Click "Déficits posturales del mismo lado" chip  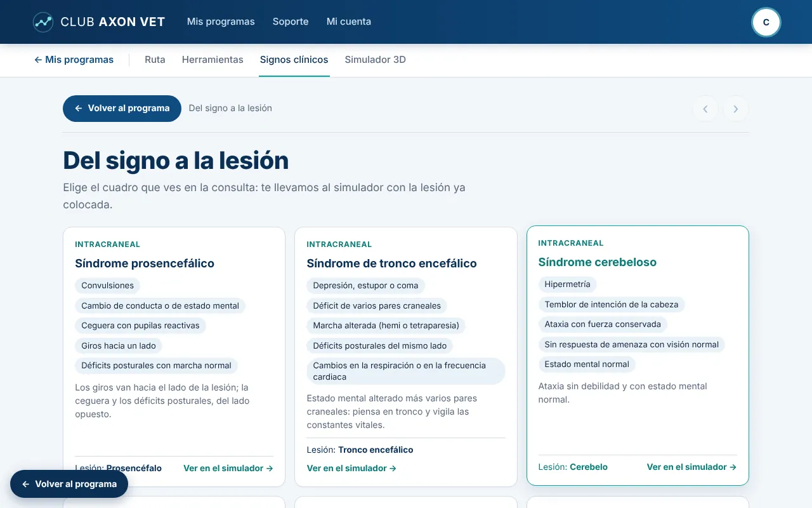(x=380, y=346)
